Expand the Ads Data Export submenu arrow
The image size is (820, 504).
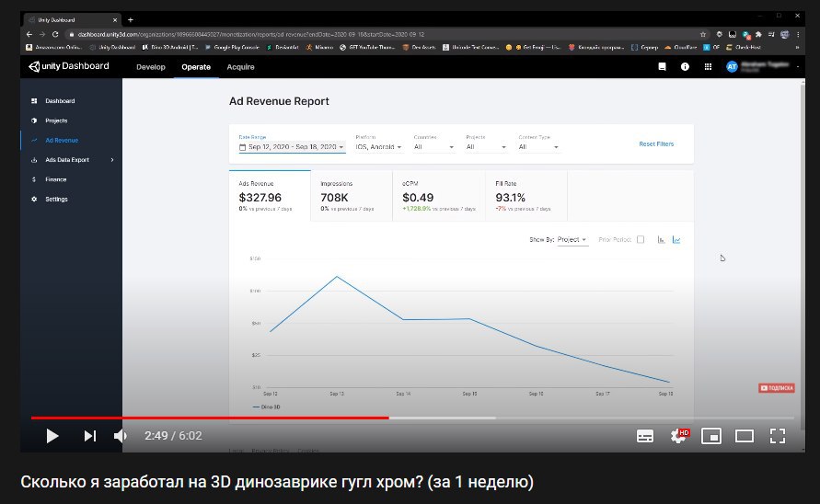(112, 160)
